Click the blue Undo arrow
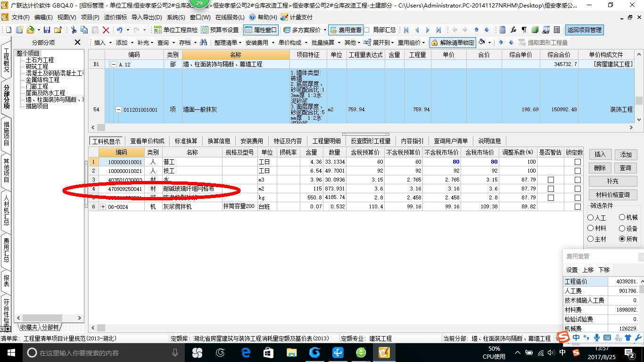The height and width of the screenshot is (362, 644). point(120,30)
